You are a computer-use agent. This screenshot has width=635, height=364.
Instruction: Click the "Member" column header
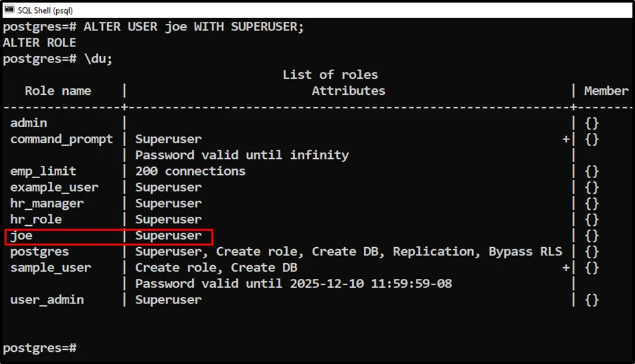(606, 91)
